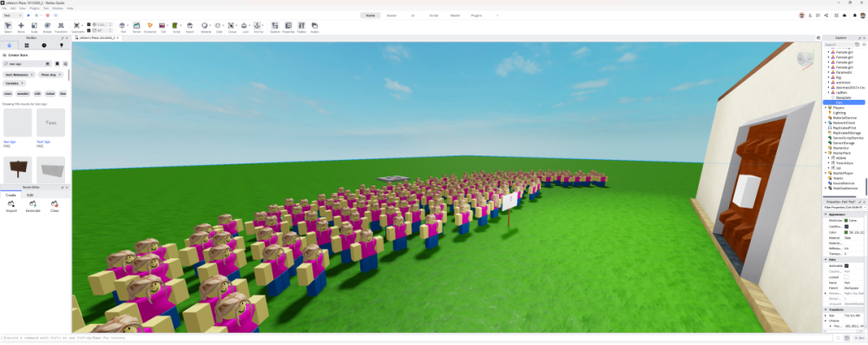This screenshot has width=868, height=345.
Task: Open the Contains filter dropdown
Action: pyautogui.click(x=14, y=83)
